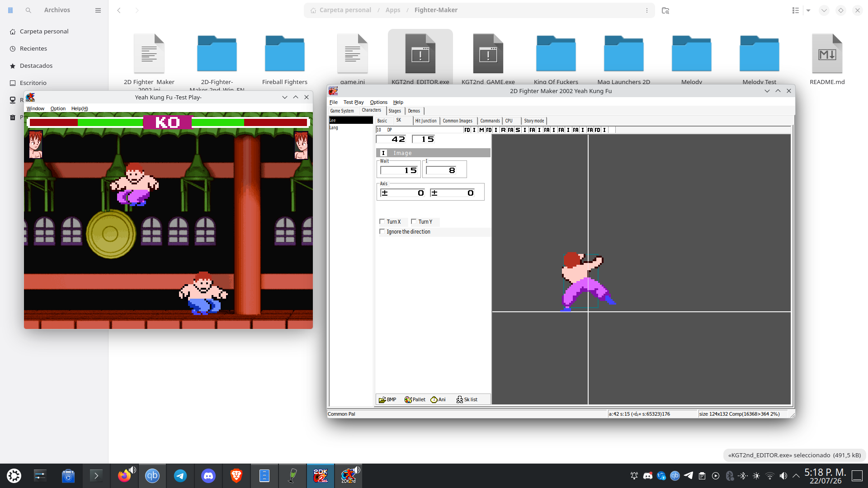868x488 pixels.
Task: Open the Ani animation button
Action: [438, 399]
